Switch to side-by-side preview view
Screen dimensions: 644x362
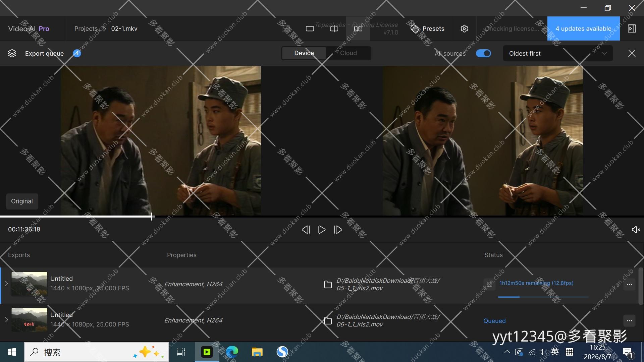(358, 29)
